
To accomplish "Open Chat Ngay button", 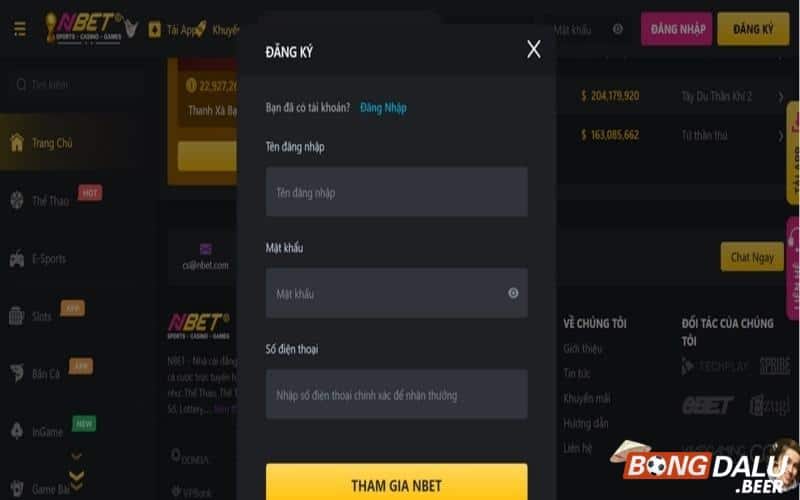I will pyautogui.click(x=752, y=257).
